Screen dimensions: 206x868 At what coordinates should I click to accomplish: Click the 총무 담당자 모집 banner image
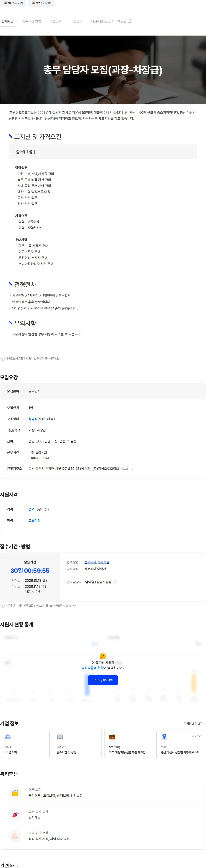coord(103,70)
